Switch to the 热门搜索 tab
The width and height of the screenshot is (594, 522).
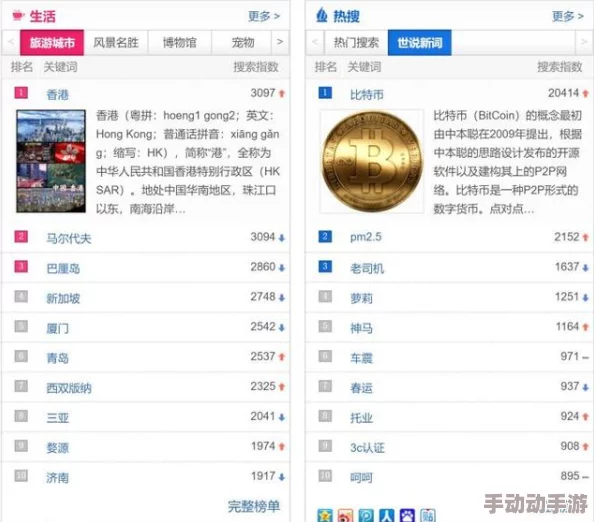[x=356, y=42]
